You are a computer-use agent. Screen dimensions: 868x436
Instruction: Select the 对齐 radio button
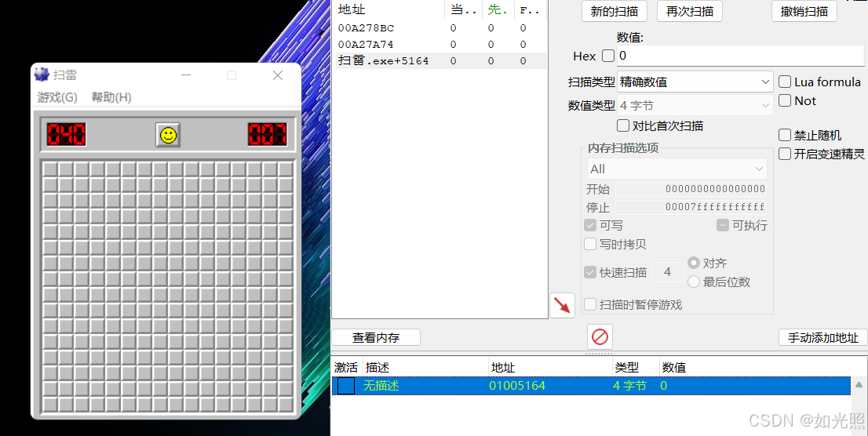694,263
